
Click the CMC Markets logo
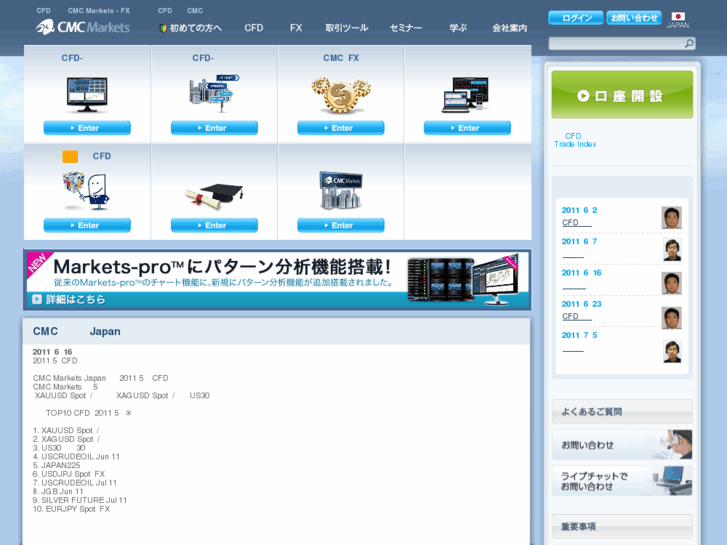coord(83,27)
